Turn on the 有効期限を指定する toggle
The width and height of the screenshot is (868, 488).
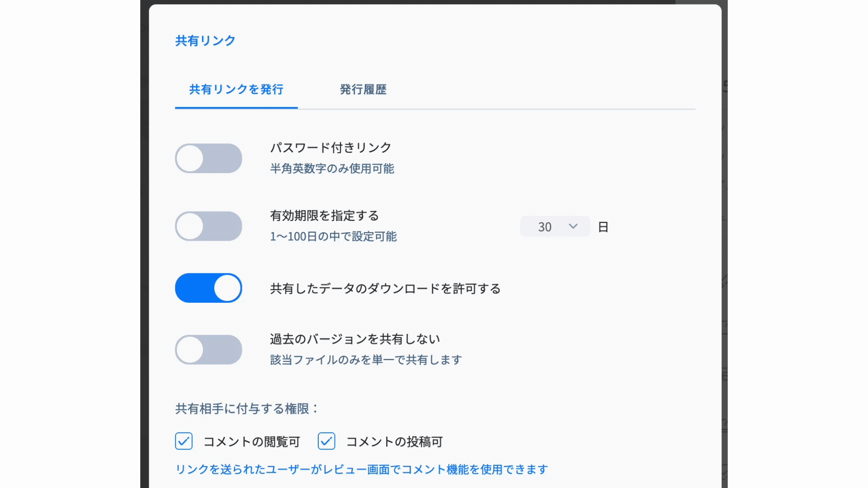[x=208, y=226]
